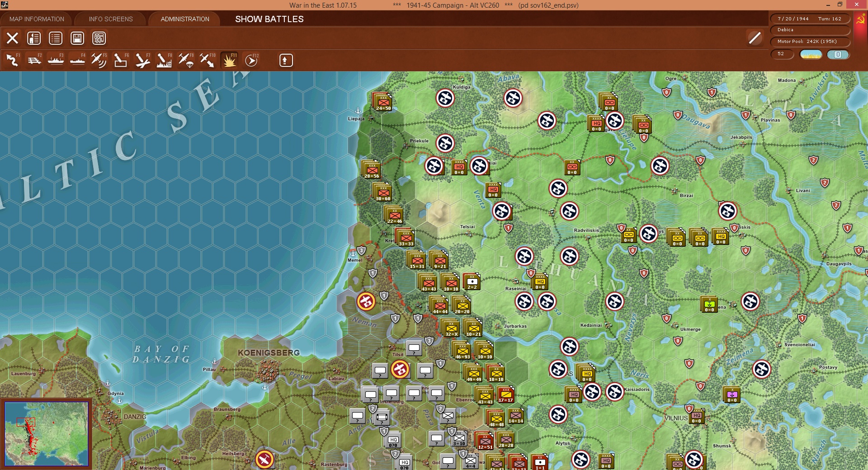Click the upload arrow icon in toolbar
Image resolution: width=868 pixels, height=470 pixels.
(286, 60)
